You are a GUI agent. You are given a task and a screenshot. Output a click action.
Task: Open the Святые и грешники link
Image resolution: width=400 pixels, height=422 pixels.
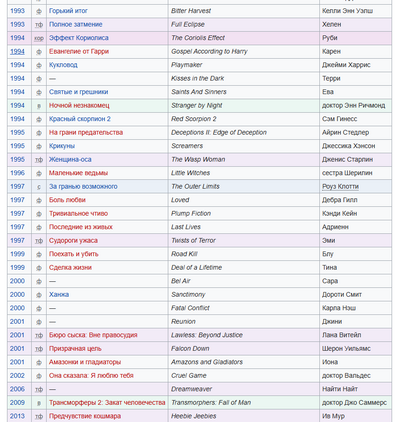[78, 92]
